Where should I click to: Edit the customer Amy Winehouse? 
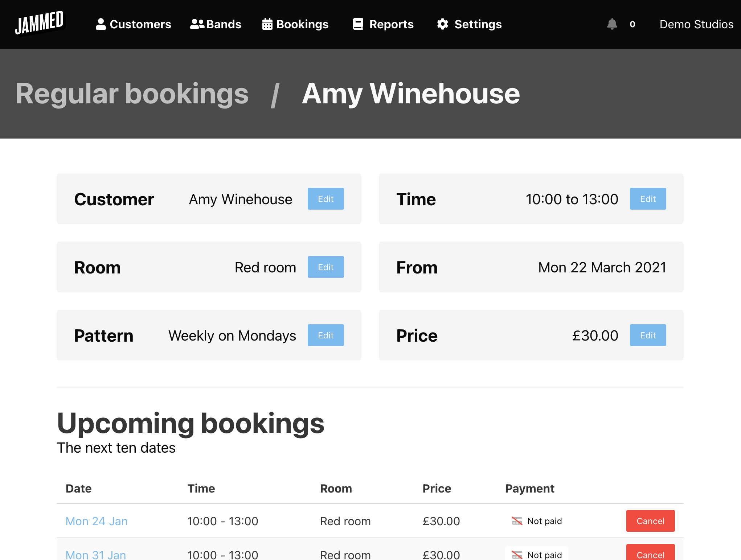click(326, 198)
